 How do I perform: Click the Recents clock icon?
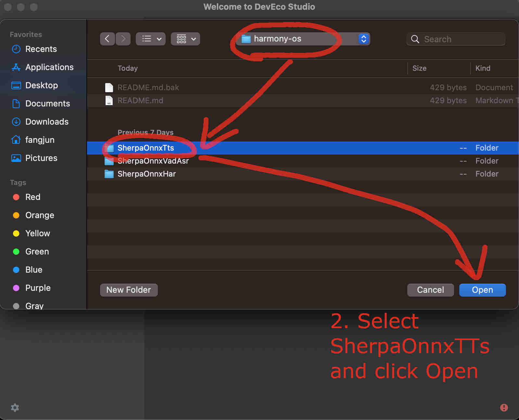(x=16, y=49)
